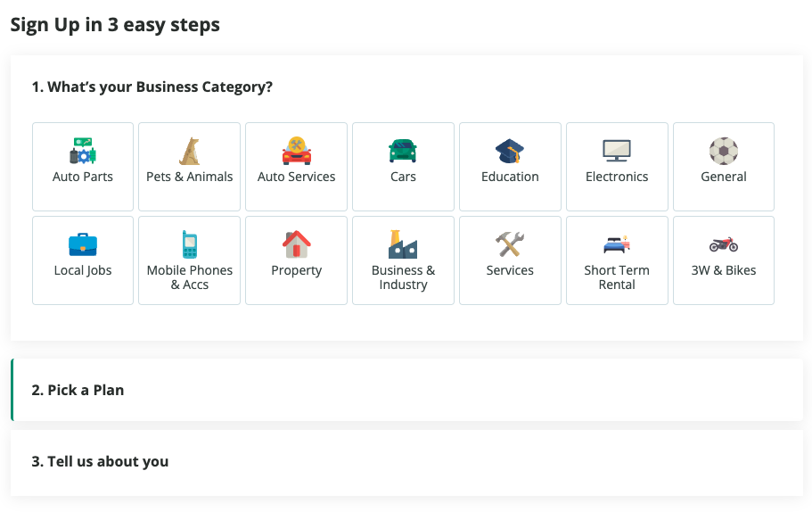The width and height of the screenshot is (812, 512).
Task: Click the Sign Up in 3 easy steps heading
Action: (x=115, y=25)
